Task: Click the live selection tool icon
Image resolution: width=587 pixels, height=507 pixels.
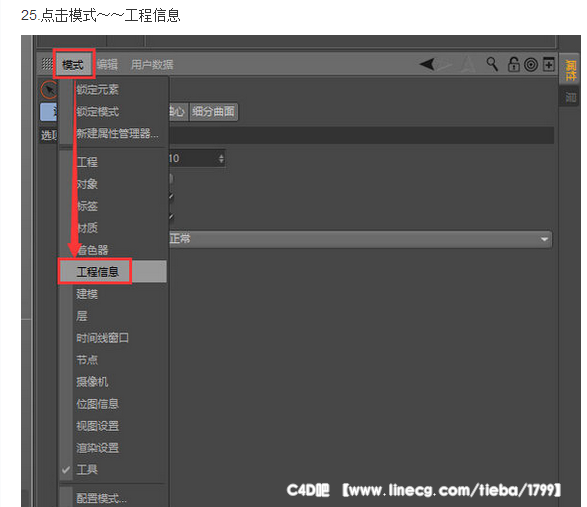Action: coord(48,90)
